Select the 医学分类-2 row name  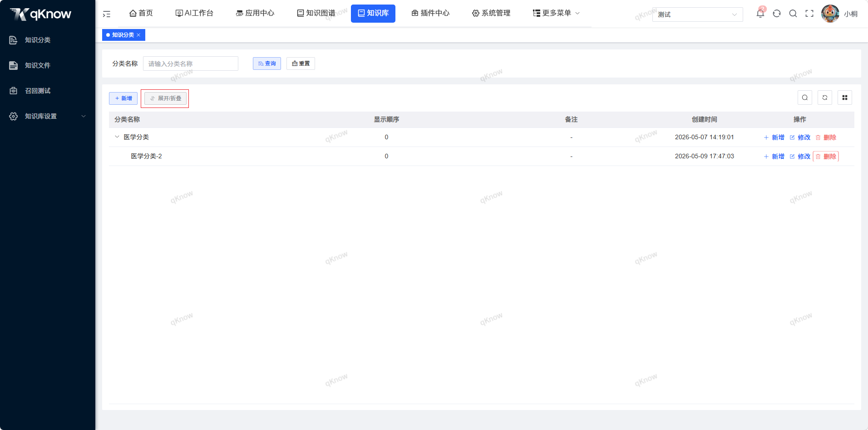pyautogui.click(x=146, y=156)
